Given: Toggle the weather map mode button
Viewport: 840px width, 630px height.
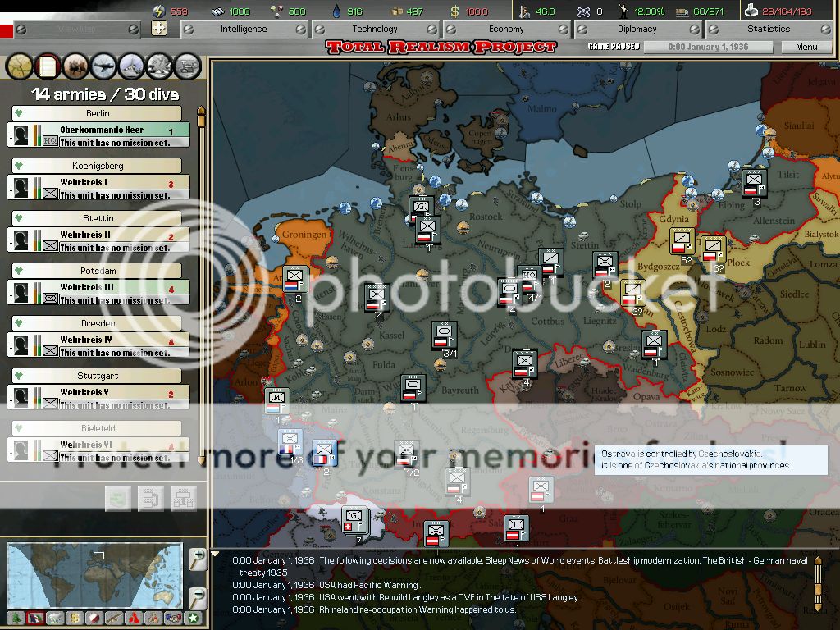Looking at the screenshot, I should pyautogui.click(x=55, y=619).
